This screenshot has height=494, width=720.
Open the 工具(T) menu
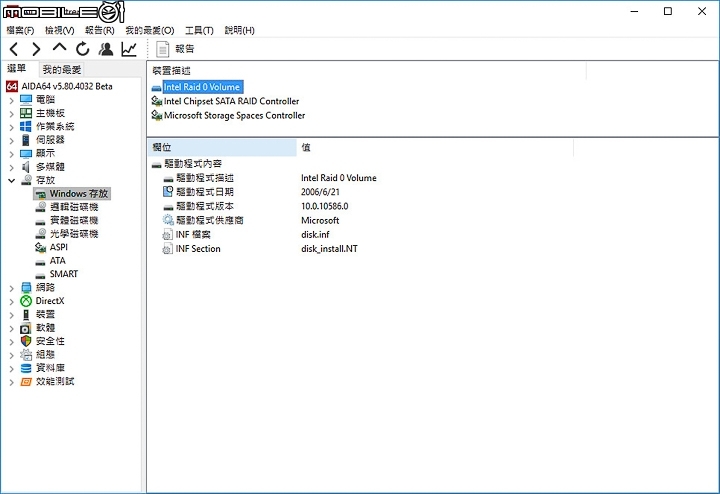coord(199,30)
